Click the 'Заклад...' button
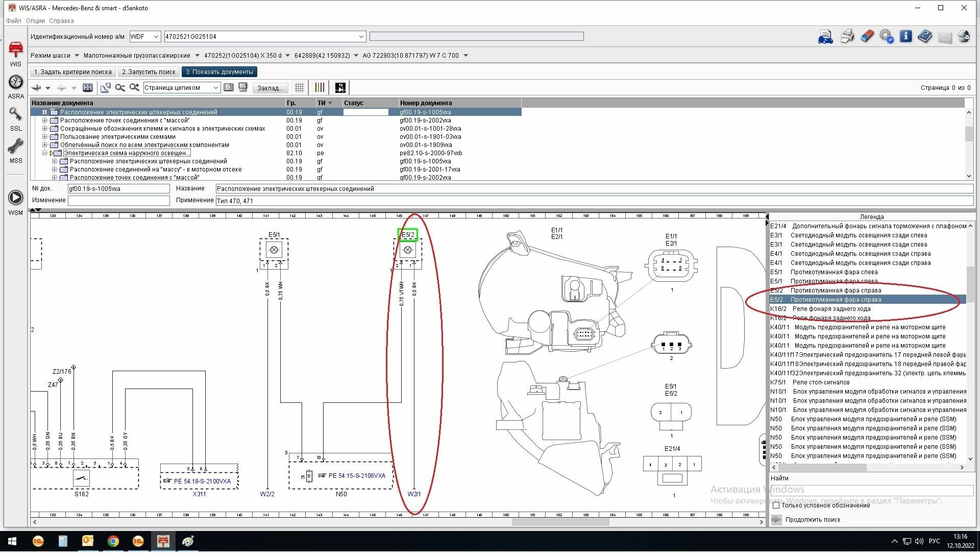 click(x=269, y=88)
